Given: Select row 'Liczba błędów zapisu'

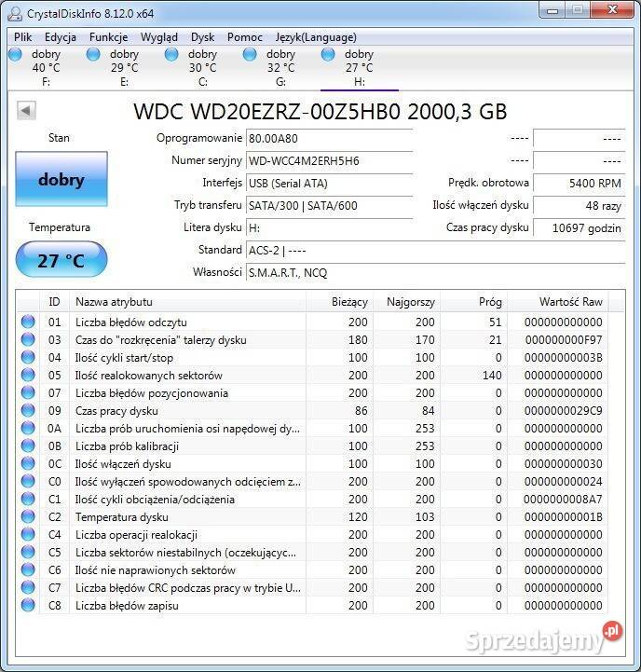Looking at the screenshot, I should pyautogui.click(x=312, y=605).
